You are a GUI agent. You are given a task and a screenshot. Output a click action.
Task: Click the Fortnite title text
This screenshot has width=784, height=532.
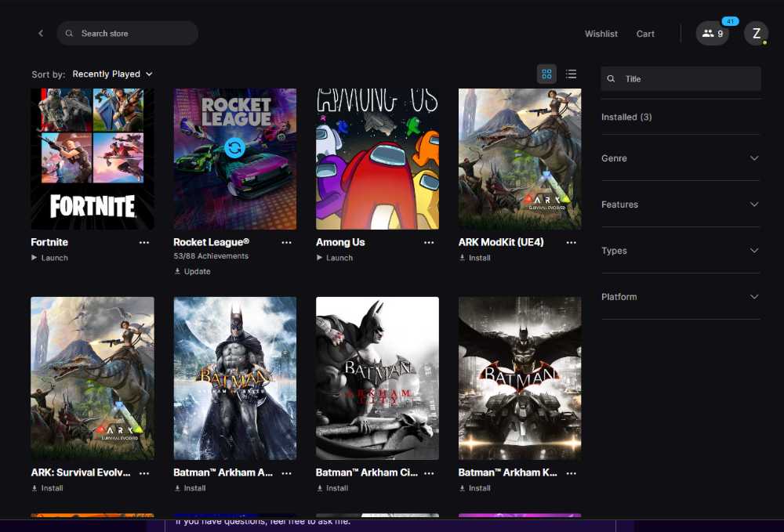49,242
